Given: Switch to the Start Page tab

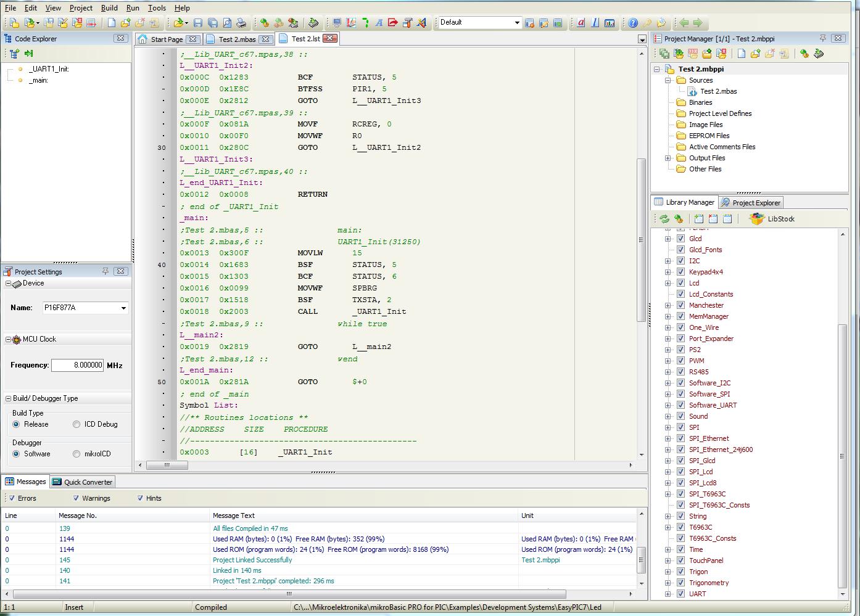Looking at the screenshot, I should coord(167,39).
